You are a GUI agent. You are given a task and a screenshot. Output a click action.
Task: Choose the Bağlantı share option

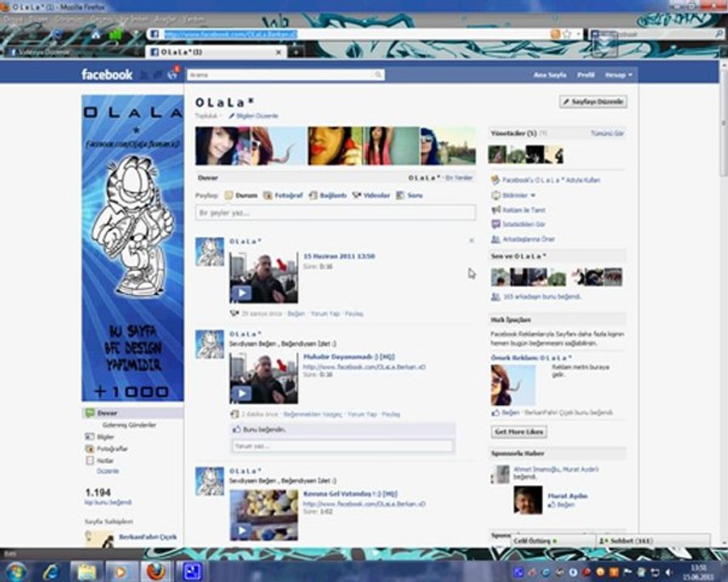pyautogui.click(x=328, y=196)
